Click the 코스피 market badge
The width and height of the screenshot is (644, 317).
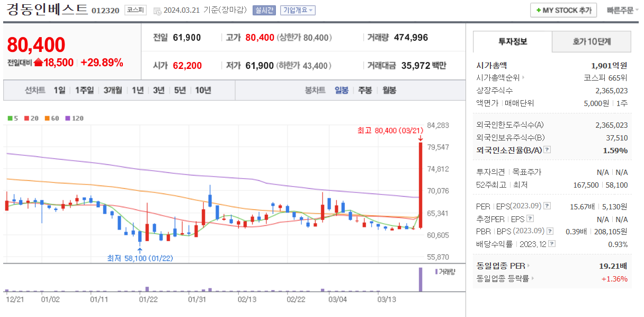tap(137, 10)
